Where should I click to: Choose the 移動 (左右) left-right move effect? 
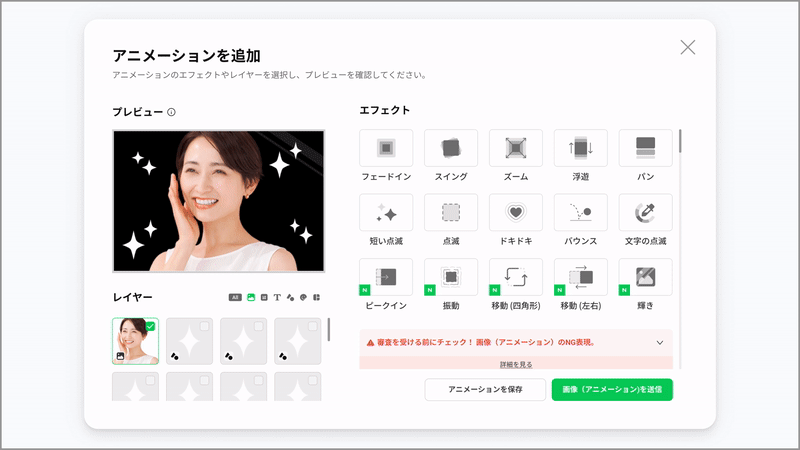[581, 277]
